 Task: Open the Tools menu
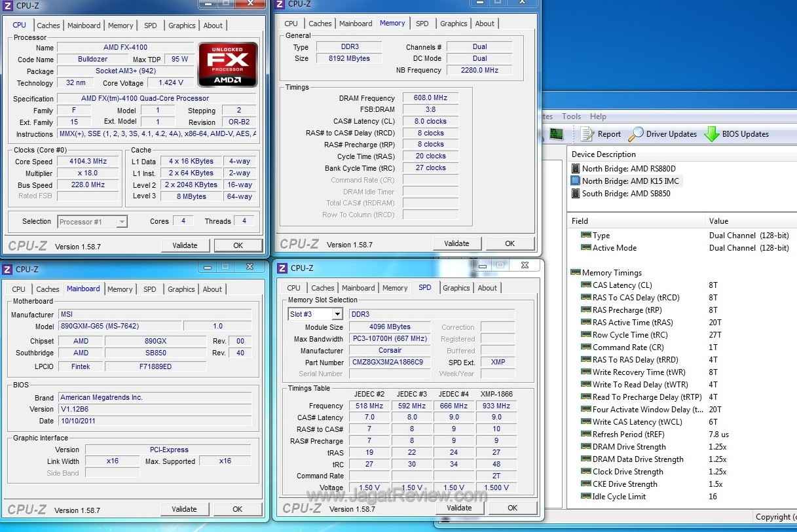(x=571, y=116)
